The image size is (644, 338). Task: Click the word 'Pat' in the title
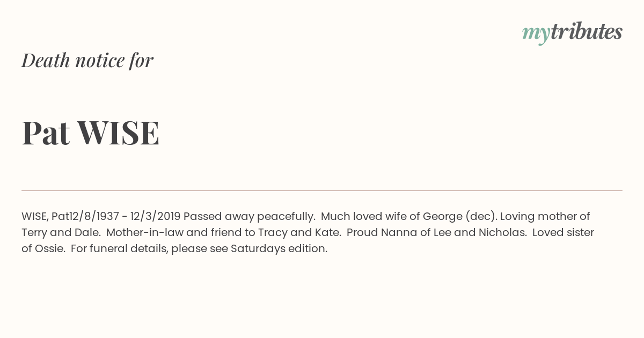[x=46, y=133]
